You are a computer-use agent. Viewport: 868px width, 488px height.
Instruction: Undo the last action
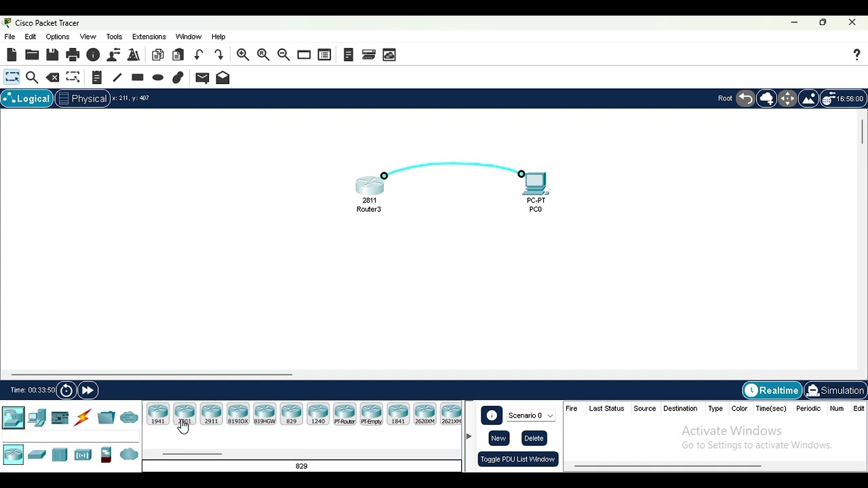(199, 55)
